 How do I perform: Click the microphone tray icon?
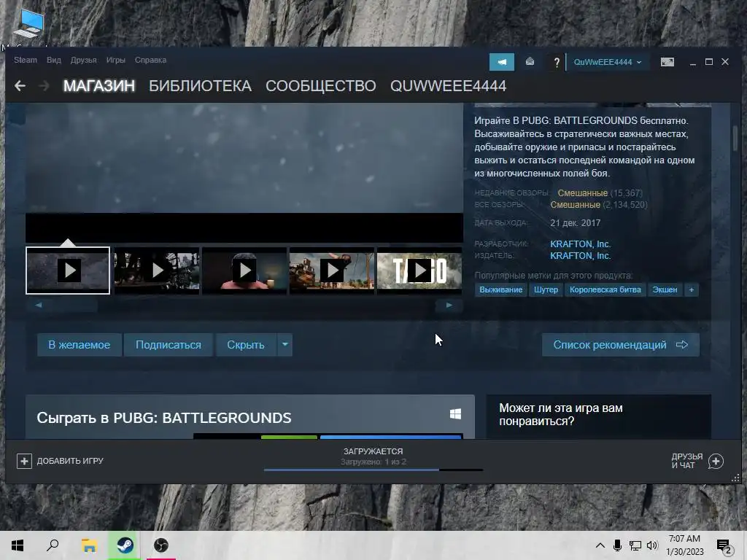617,545
